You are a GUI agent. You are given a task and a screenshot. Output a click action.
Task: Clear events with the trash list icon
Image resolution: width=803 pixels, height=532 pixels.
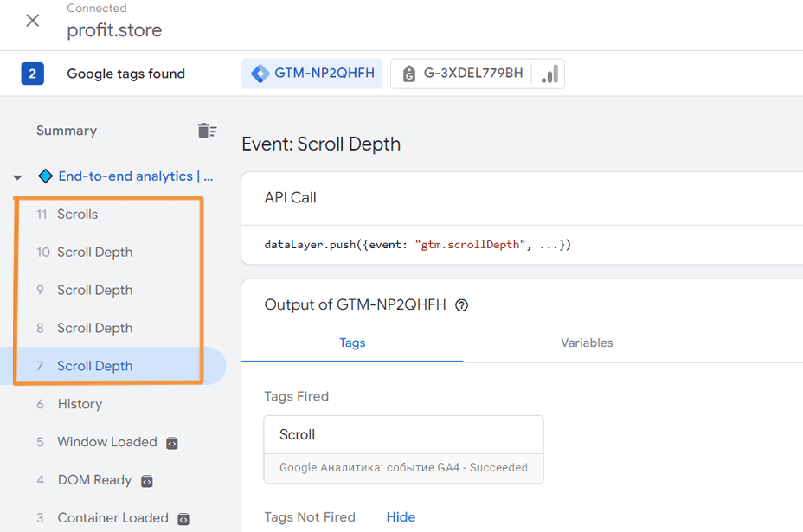point(207,131)
